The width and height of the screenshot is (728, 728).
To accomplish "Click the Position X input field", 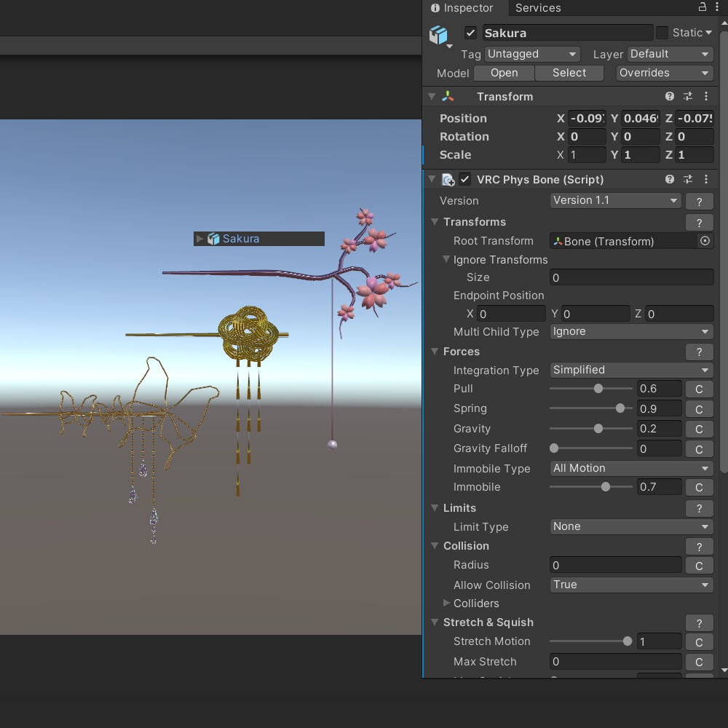I will coord(587,118).
